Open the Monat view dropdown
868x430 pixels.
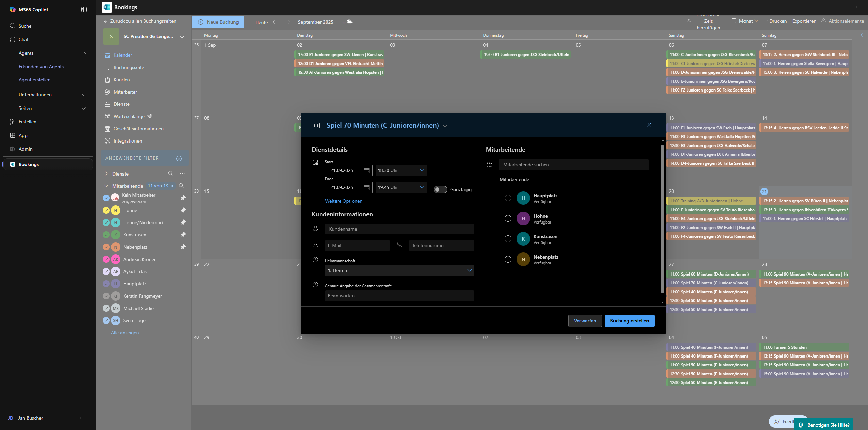coord(745,21)
